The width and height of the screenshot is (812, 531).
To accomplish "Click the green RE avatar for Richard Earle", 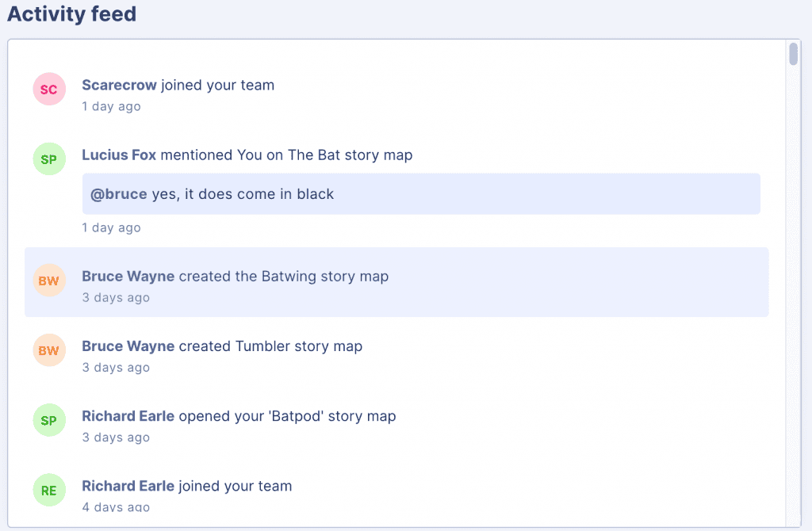I will pyautogui.click(x=49, y=490).
